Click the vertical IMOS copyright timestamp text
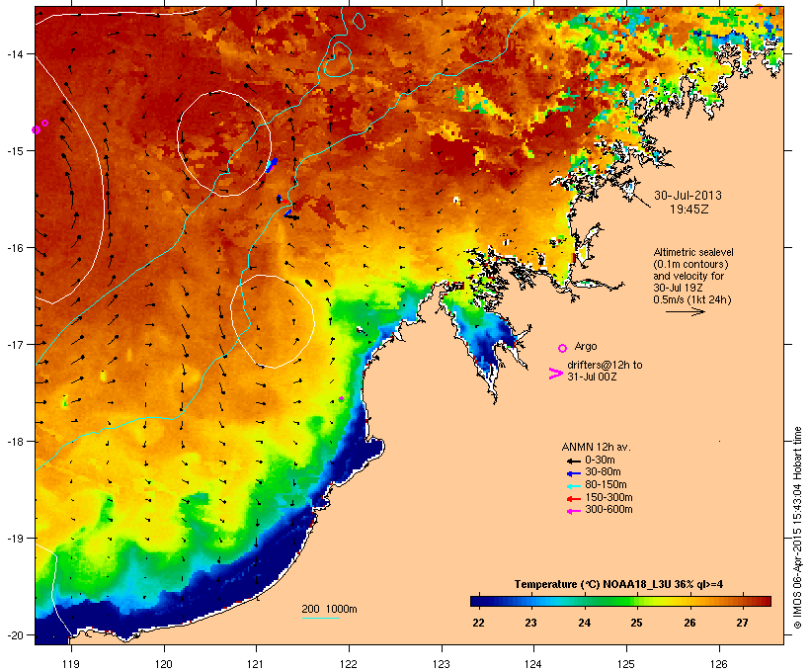 [797, 528]
